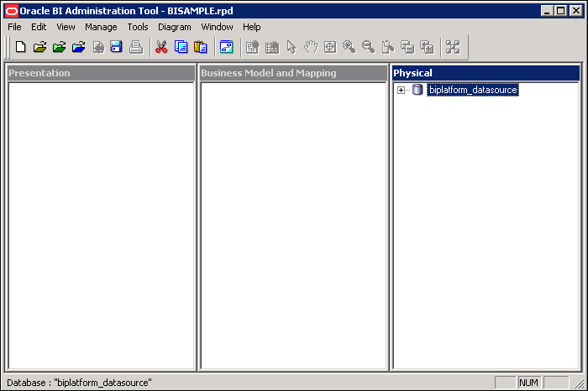The height and width of the screenshot is (391, 588).
Task: Open the Manage menu
Action: coord(101,27)
